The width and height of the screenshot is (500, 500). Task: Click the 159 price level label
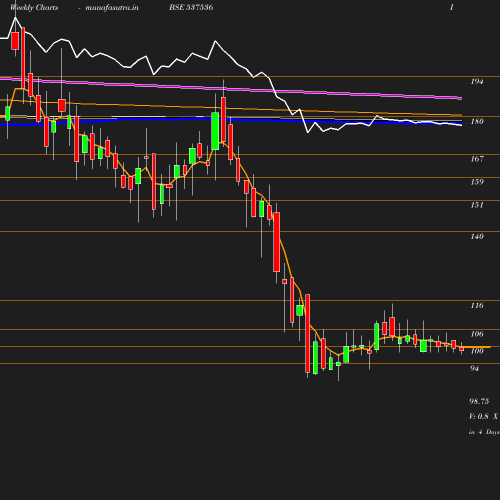(x=477, y=182)
